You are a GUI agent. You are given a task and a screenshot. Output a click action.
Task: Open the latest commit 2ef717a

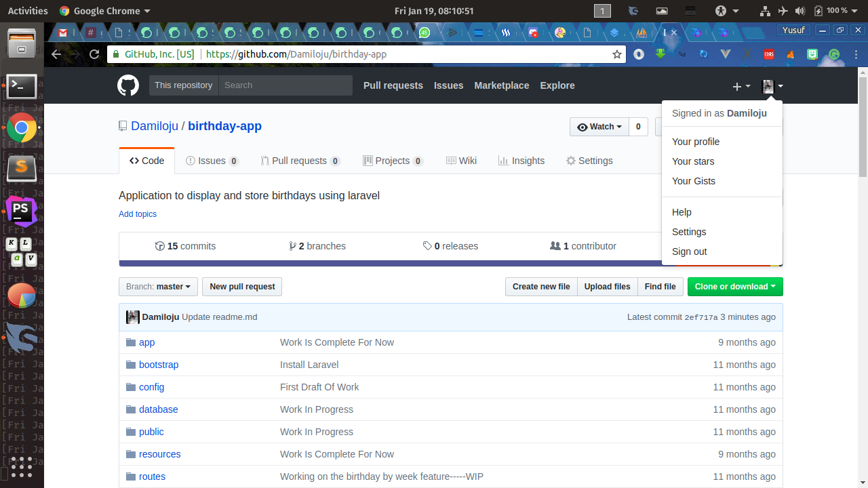coord(701,317)
